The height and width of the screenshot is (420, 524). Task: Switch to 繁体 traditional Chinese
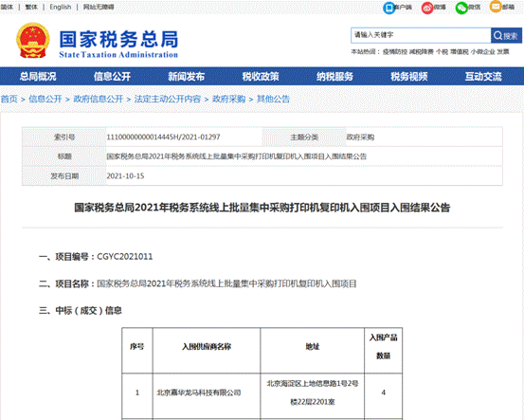point(31,7)
